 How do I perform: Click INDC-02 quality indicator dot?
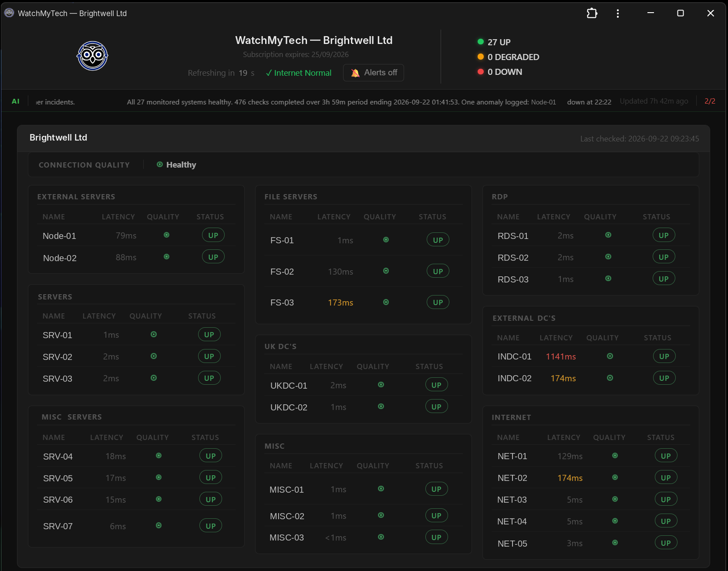coord(610,378)
